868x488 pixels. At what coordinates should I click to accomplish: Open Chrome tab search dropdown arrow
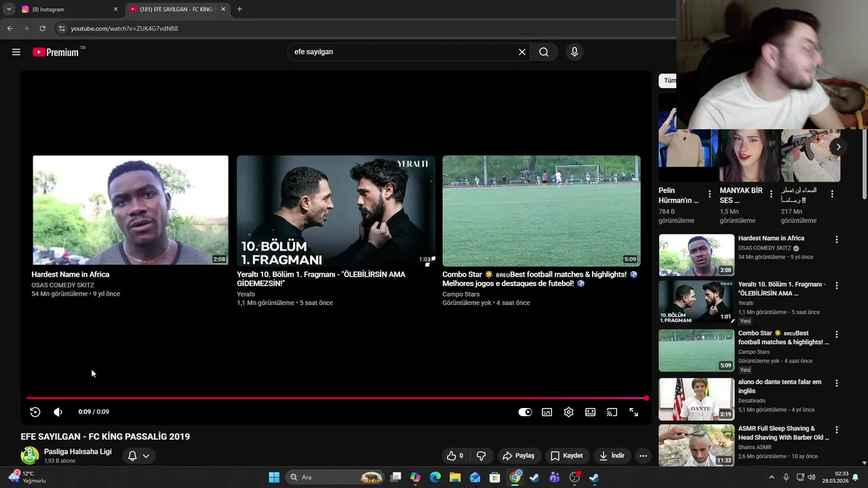click(9, 9)
